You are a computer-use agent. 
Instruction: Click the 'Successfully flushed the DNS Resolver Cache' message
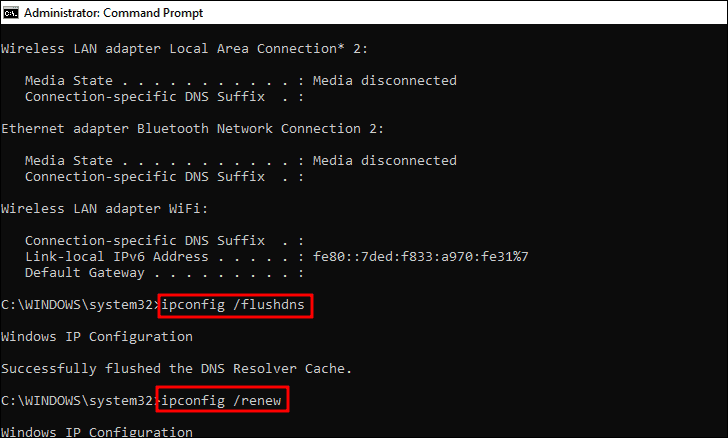[177, 368]
